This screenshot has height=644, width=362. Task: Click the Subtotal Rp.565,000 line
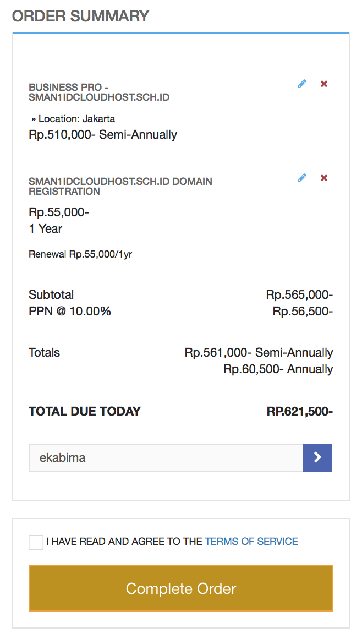[x=51, y=294]
